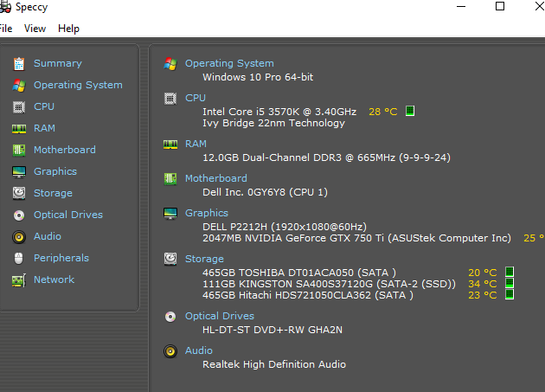Click the temperature indicator beside TOSHIBA 20 °C
Image resolution: width=545 pixels, height=392 pixels.
coord(510,272)
